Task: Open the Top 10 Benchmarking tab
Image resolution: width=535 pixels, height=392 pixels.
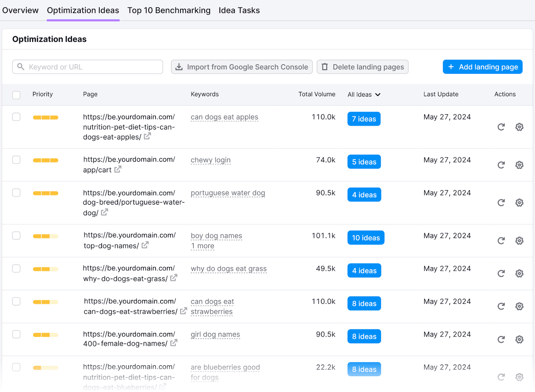Action: tap(169, 10)
